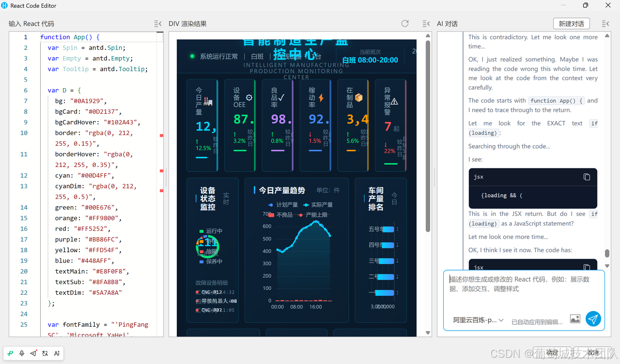Click code line 'purple: "#BB86FC",'
Screen dimensions: 620x364
(89, 239)
